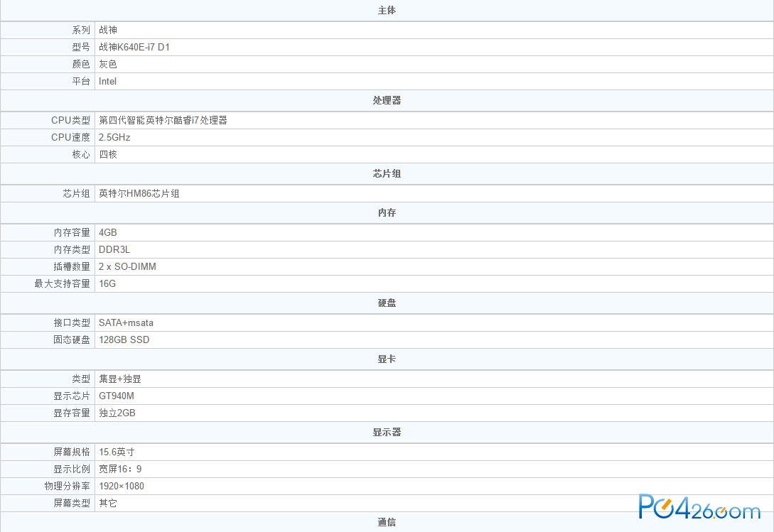Click the 系列 row label

point(81,30)
